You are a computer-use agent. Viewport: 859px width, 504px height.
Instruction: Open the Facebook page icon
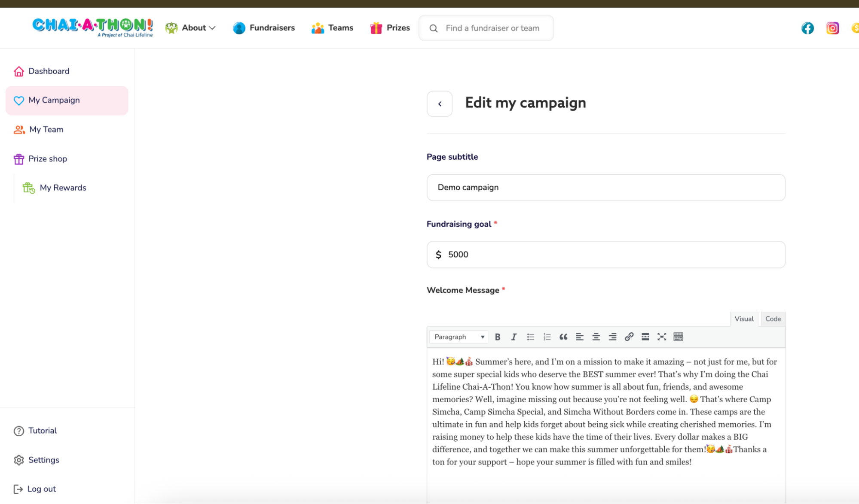(x=807, y=28)
